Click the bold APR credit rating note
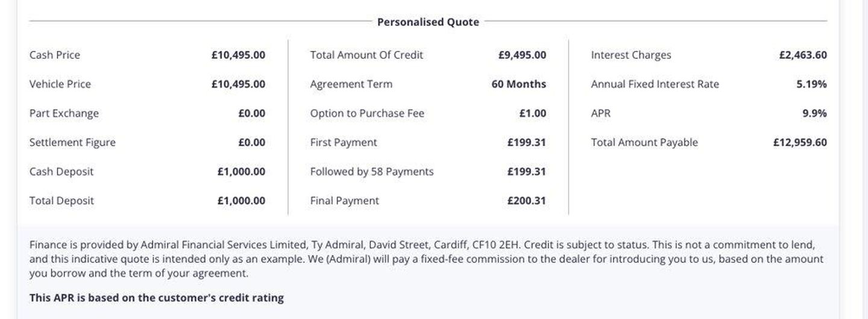 [x=157, y=298]
